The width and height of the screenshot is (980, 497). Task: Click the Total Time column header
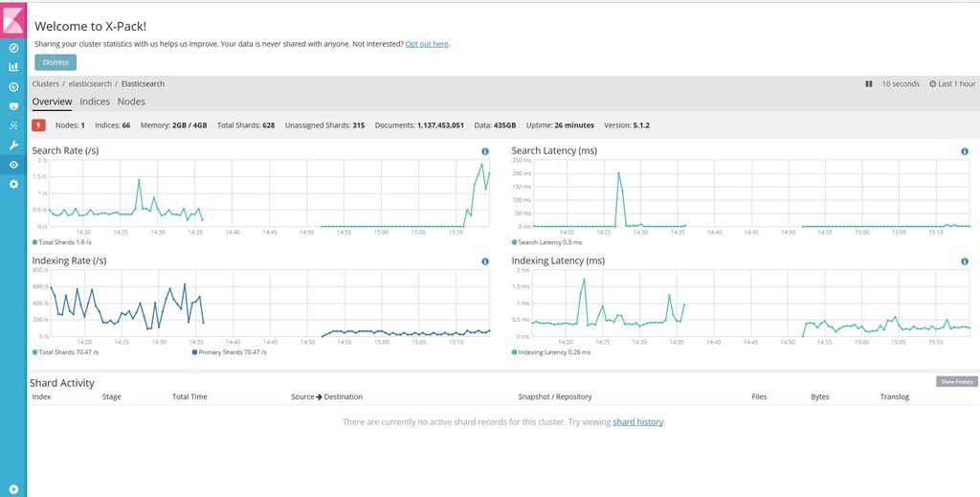point(189,396)
